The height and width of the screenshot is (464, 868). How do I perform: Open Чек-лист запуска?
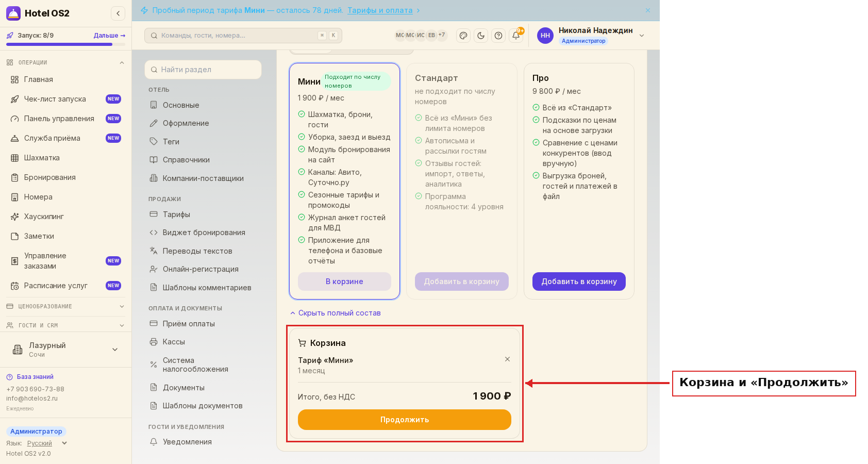tap(65, 99)
